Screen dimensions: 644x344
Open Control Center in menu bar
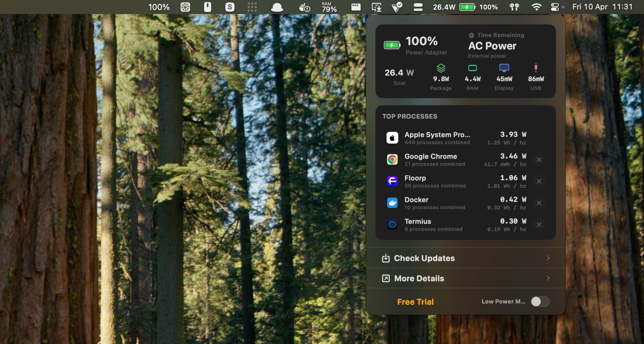[555, 7]
